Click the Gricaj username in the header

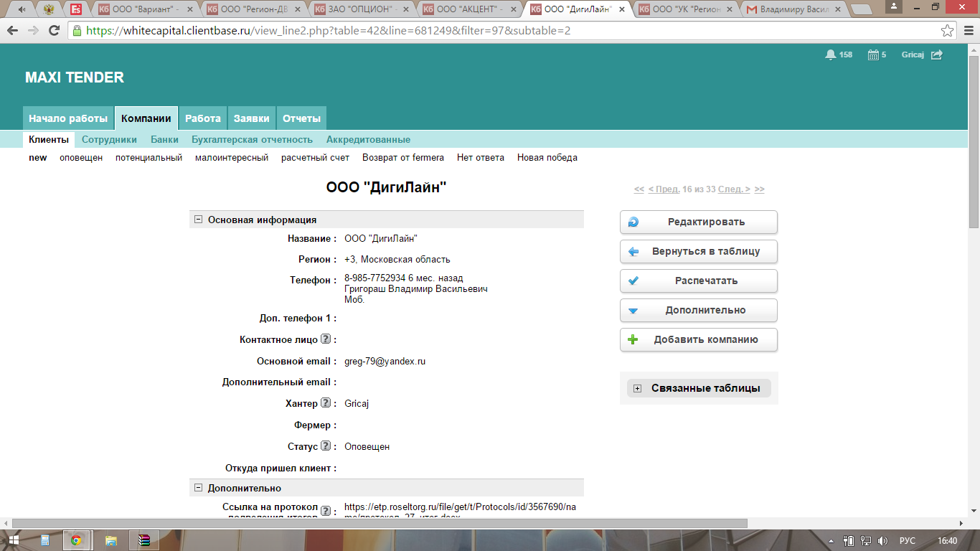coord(913,55)
